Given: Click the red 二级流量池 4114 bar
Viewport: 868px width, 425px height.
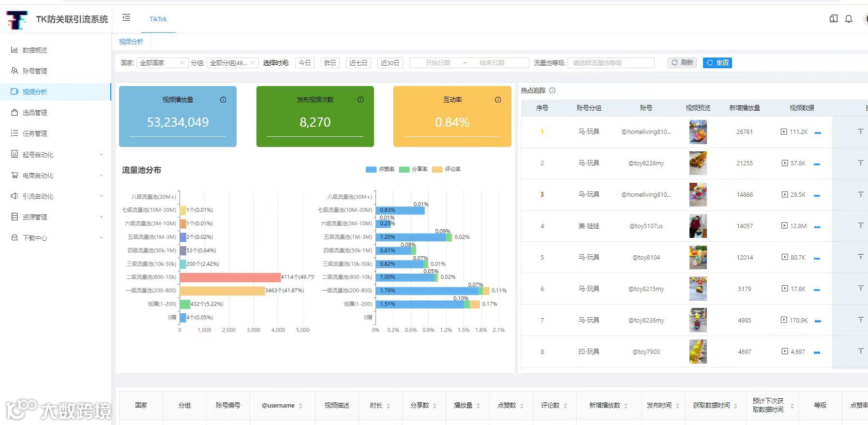Looking at the screenshot, I should coord(230,277).
